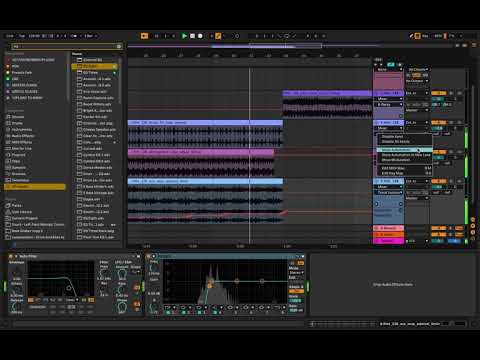This screenshot has height=360, width=480.
Task: Enable the EQ Eight band 5 activator
Action: (236, 313)
